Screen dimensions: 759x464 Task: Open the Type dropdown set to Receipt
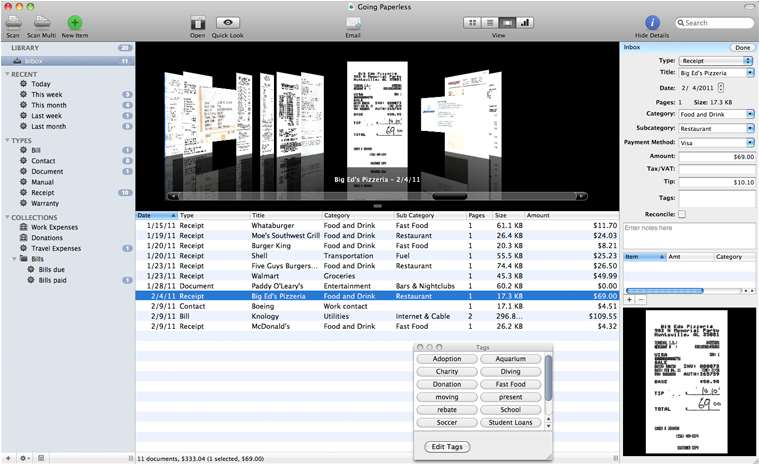tap(715, 60)
